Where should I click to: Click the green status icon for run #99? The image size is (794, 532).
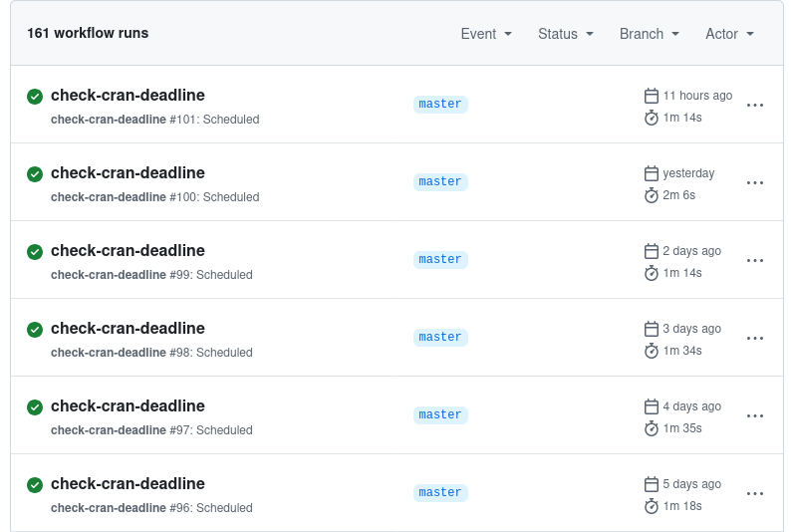point(35,252)
